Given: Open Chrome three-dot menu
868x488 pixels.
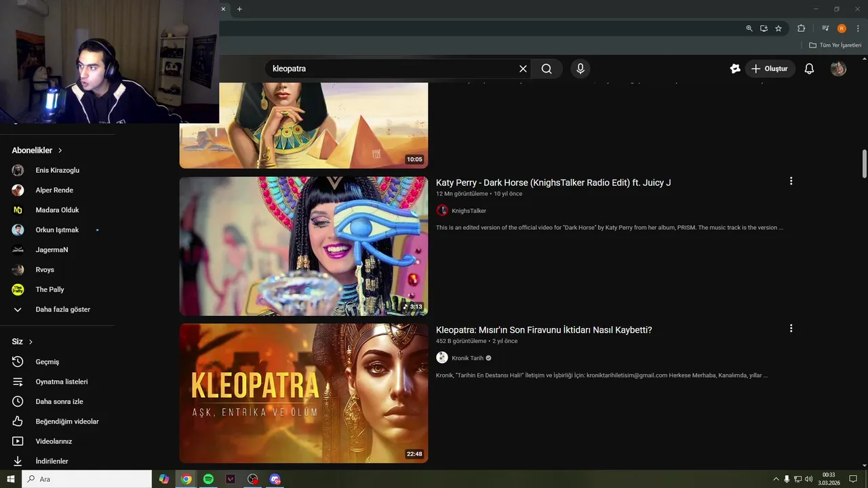Looking at the screenshot, I should (x=858, y=28).
